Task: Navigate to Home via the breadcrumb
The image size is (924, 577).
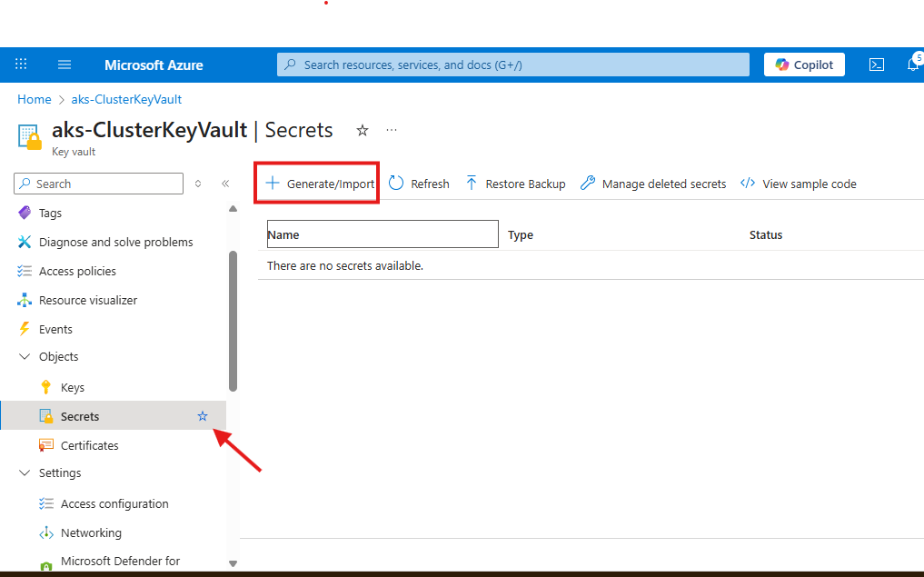Action: 34,99
